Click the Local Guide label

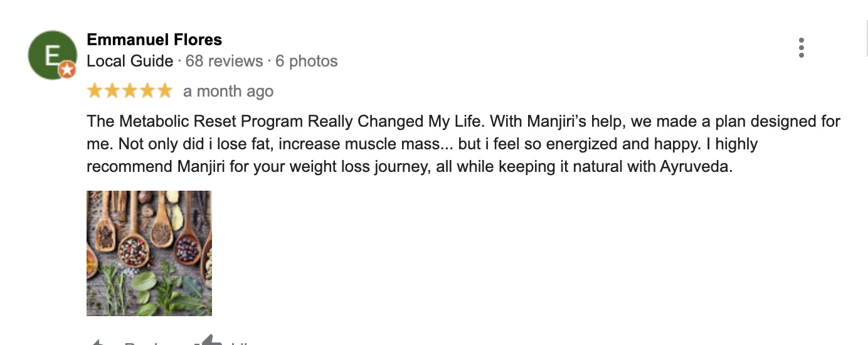pos(130,61)
